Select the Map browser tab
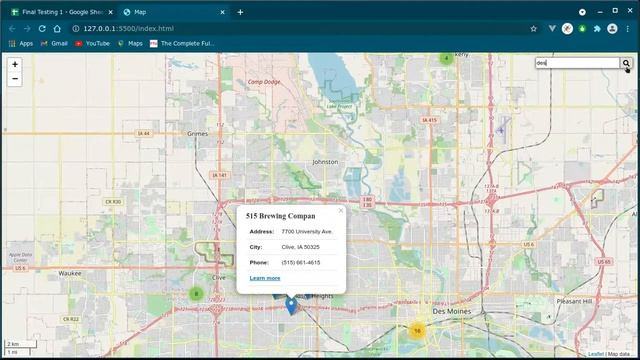Screen dimensions: 640x360 click(173, 12)
